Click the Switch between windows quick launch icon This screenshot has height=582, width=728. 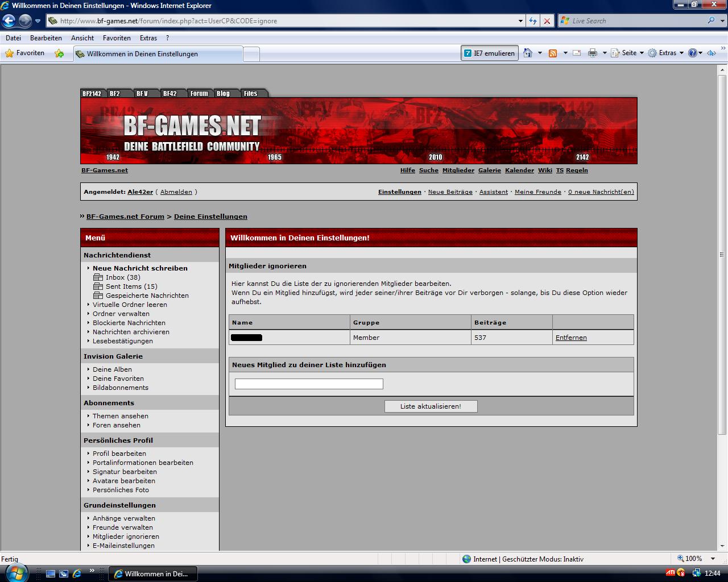pos(64,574)
